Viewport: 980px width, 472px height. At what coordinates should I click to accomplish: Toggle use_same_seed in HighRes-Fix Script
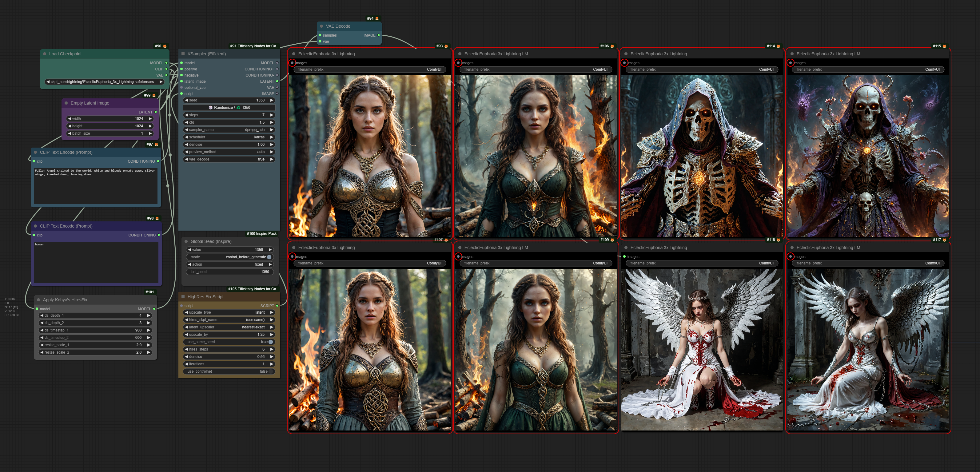click(270, 342)
